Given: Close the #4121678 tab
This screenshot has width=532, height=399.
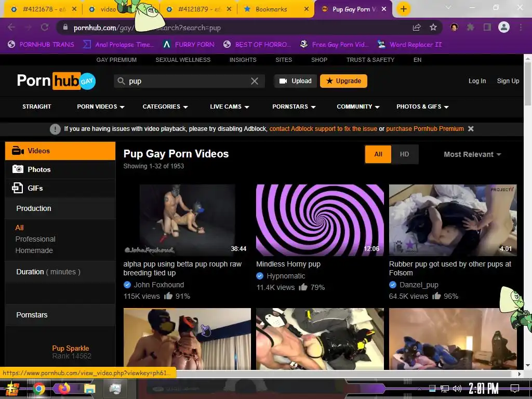Looking at the screenshot, I should pyautogui.click(x=74, y=9).
